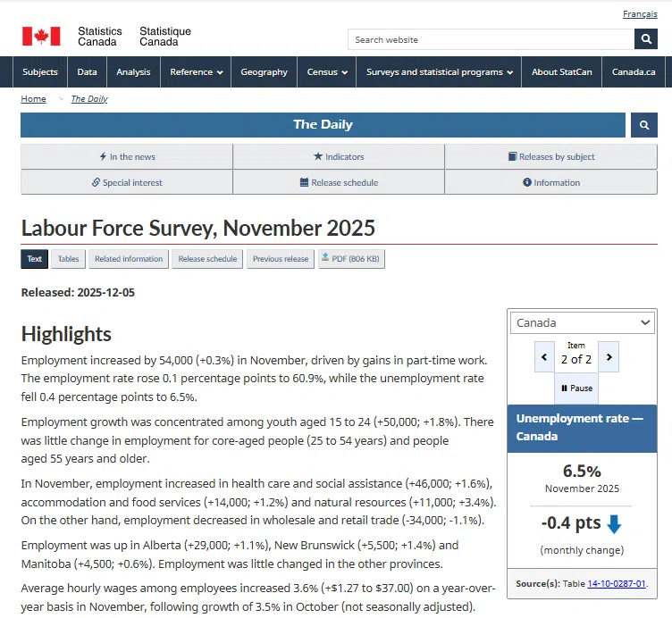
Task: Select the Related information tab
Action: coord(129,259)
